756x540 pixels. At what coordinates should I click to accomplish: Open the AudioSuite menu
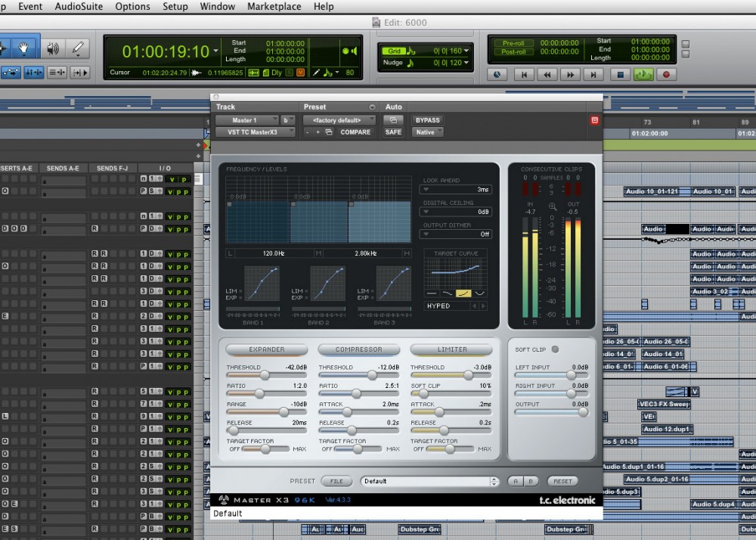(x=79, y=6)
